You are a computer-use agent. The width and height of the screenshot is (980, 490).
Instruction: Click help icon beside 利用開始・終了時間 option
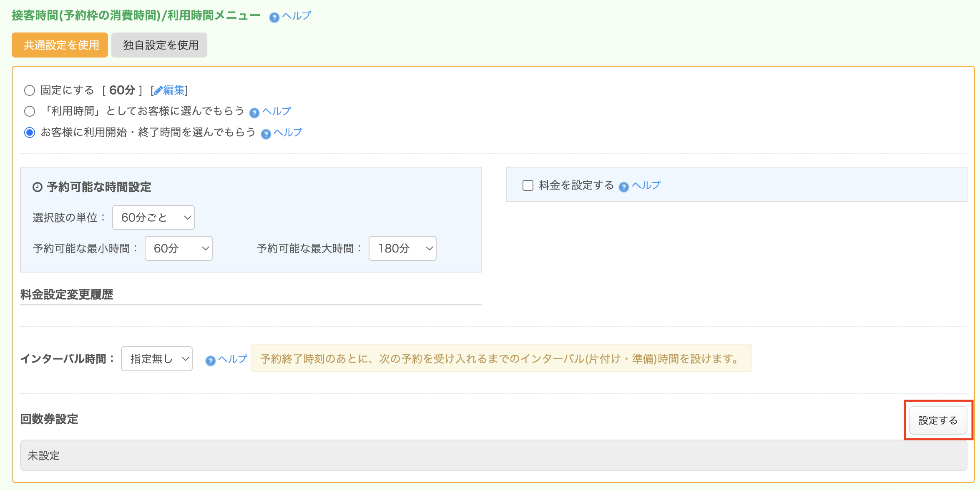pos(266,134)
